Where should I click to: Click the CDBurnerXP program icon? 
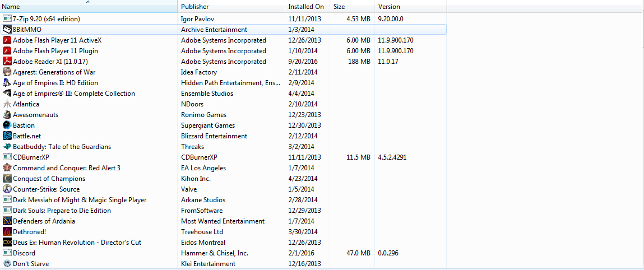7,157
